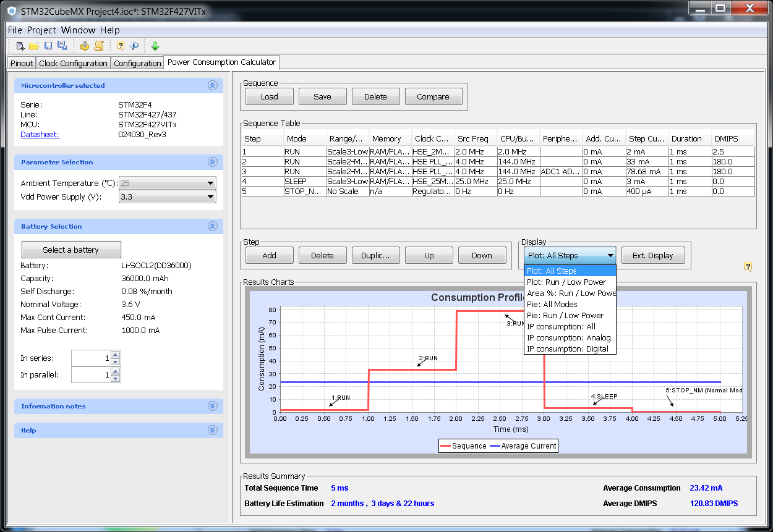Click the 'Select a battery' button
773x532 pixels.
pyautogui.click(x=71, y=250)
